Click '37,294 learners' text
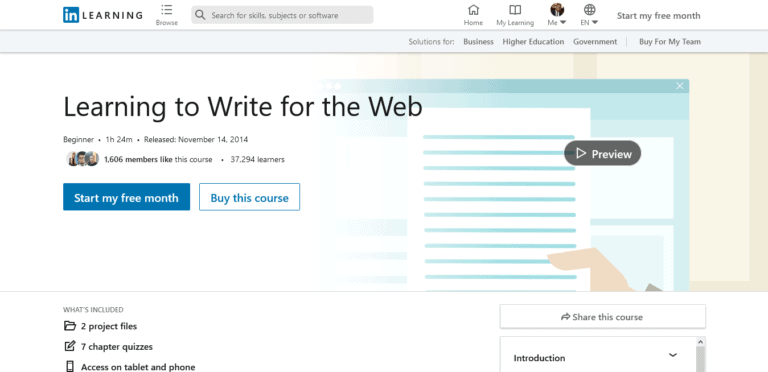Image resolution: width=768 pixels, height=372 pixels. 257,159
